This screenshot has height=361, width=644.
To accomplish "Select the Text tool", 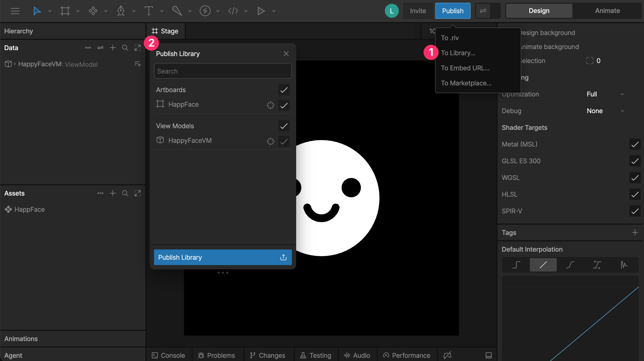I will (x=149, y=11).
